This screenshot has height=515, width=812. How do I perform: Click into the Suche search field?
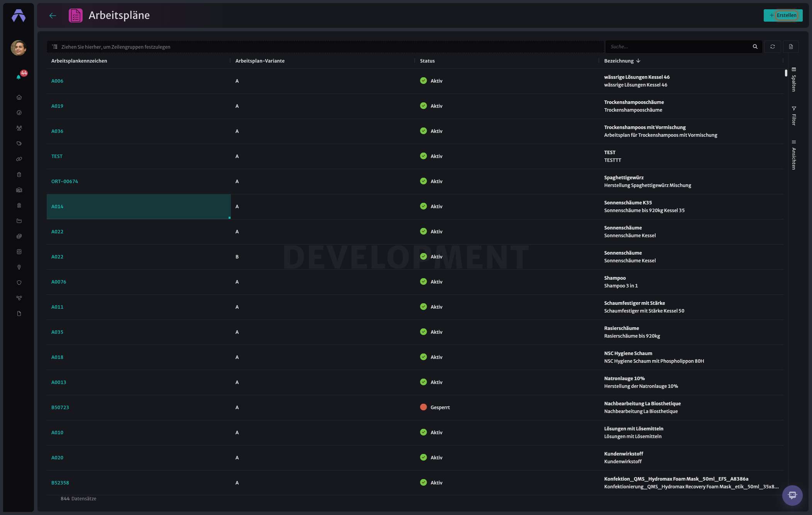pos(680,47)
